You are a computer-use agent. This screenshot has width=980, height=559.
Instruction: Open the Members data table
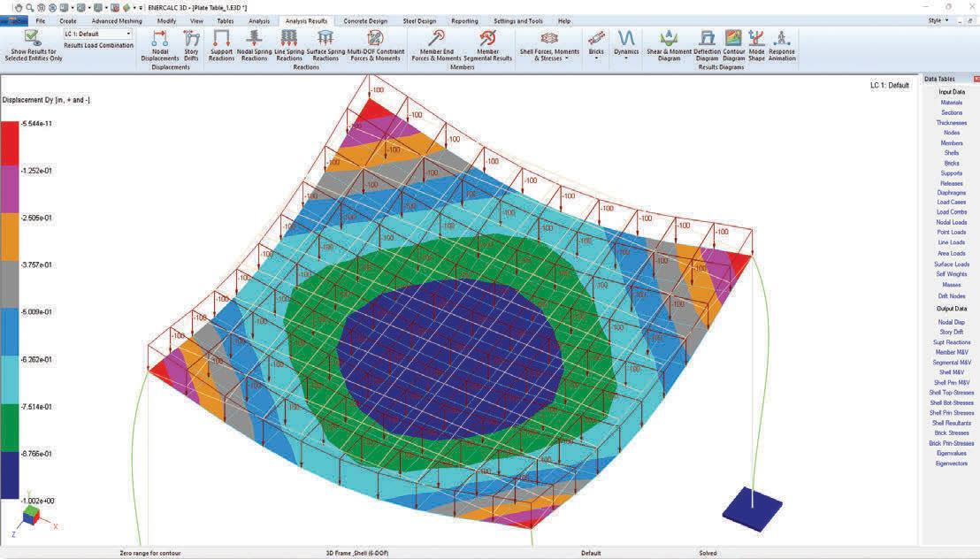pyautogui.click(x=951, y=143)
